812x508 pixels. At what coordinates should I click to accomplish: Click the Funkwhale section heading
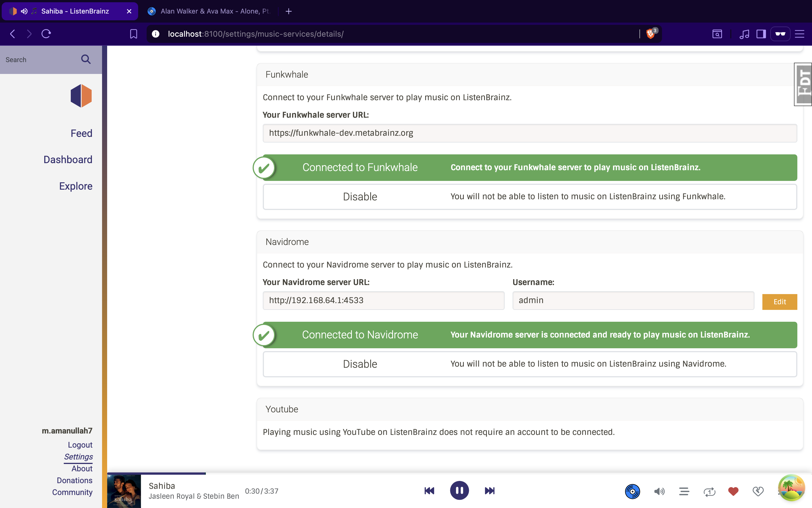click(287, 75)
